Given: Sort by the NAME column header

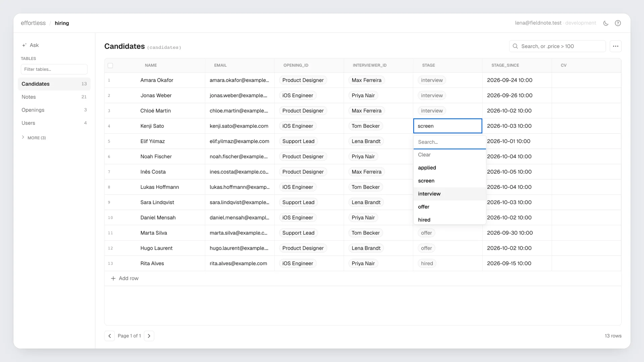Looking at the screenshot, I should tap(151, 65).
